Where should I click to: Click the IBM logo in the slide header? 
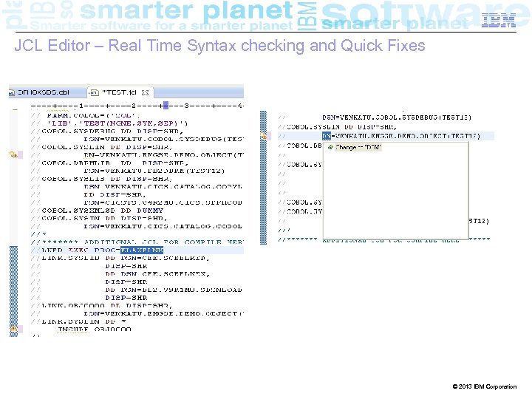click(499, 21)
